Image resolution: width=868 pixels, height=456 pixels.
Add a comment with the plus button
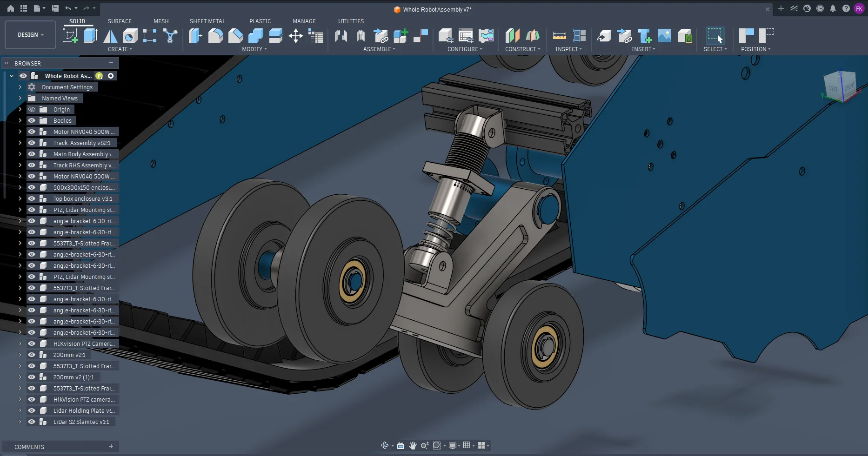click(111, 446)
